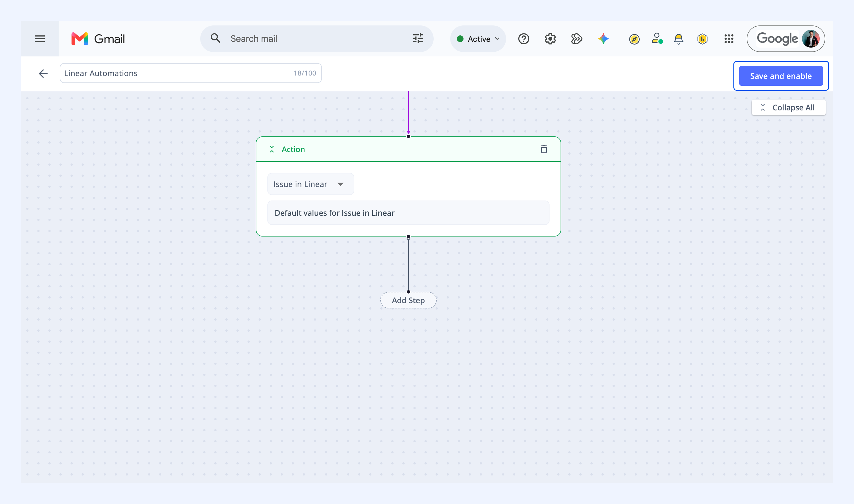Delete the Action step with trash icon
Viewport: 854px width, 504px height.
(544, 149)
